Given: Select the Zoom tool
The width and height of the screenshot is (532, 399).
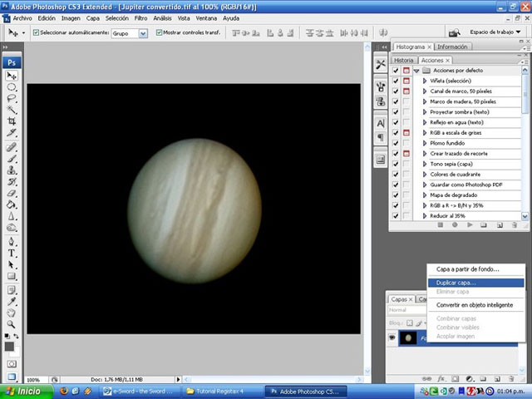Looking at the screenshot, I should click(12, 324).
